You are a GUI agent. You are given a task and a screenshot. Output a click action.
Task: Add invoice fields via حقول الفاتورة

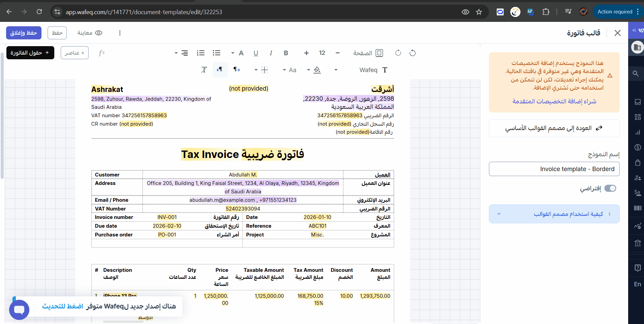tap(30, 53)
